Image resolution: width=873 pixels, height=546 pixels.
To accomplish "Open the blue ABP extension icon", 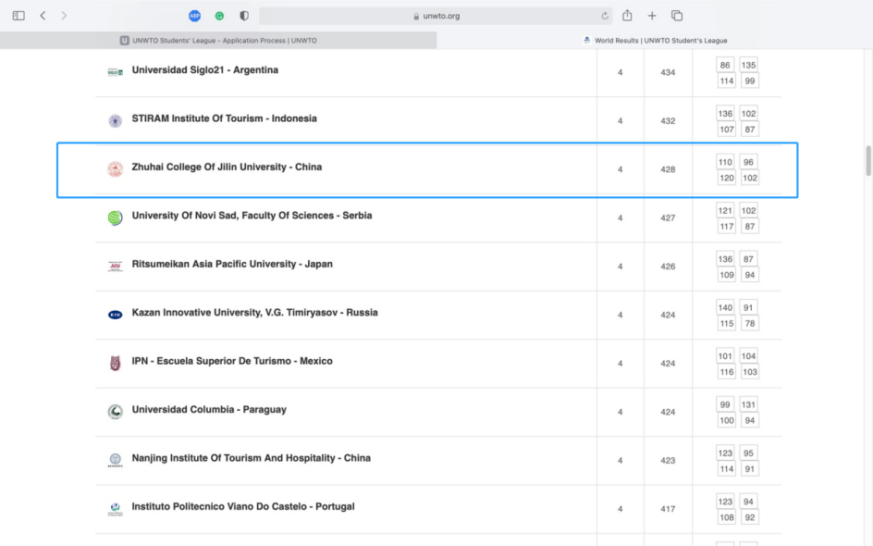I will [194, 16].
